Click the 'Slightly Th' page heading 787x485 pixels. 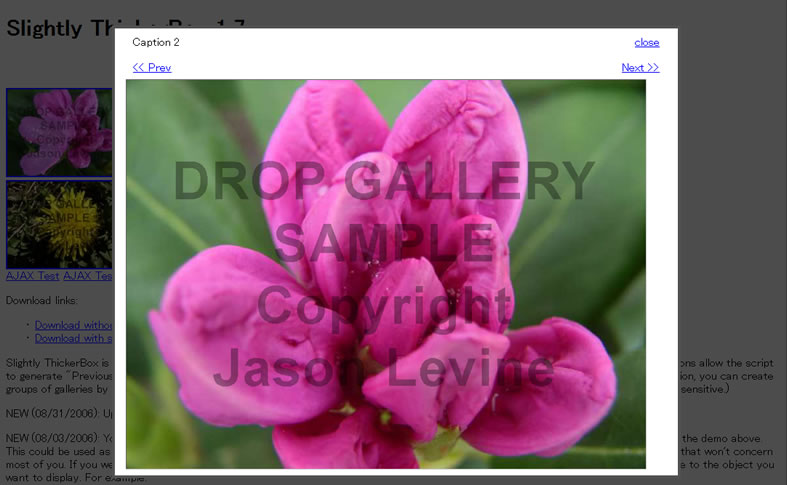[60, 28]
